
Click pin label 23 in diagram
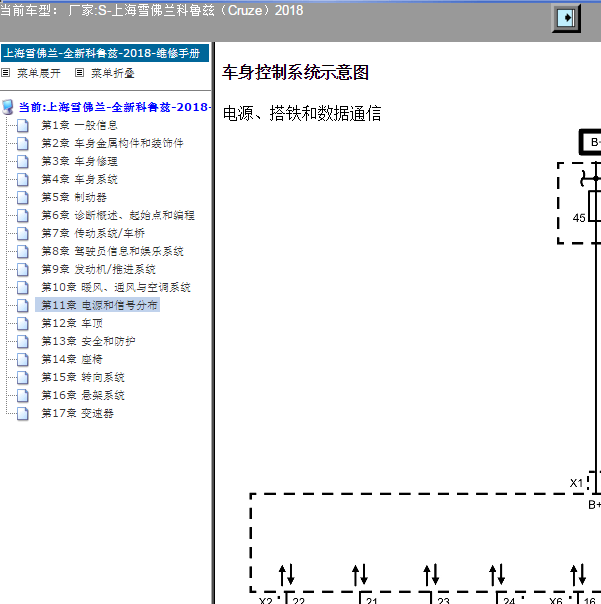click(443, 600)
